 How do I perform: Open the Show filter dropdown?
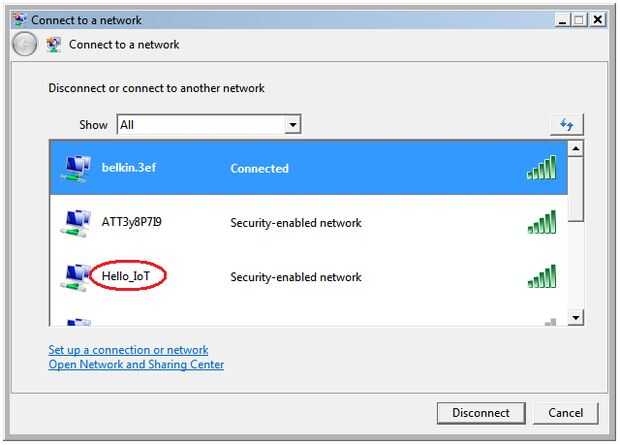[x=200, y=125]
